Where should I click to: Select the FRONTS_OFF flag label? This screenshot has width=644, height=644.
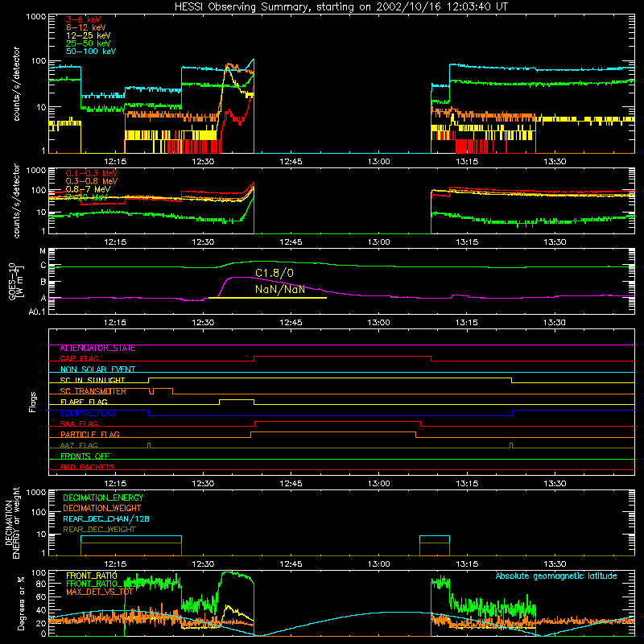pos(85,456)
